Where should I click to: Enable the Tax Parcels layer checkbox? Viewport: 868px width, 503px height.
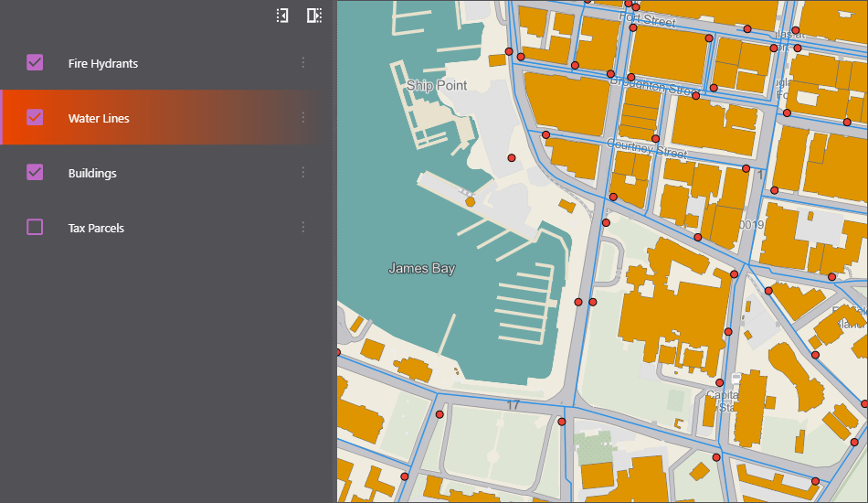pyautogui.click(x=35, y=228)
